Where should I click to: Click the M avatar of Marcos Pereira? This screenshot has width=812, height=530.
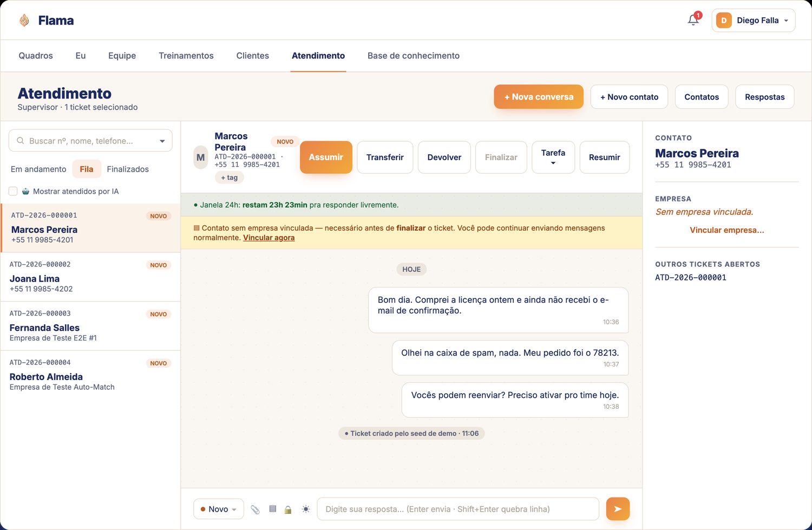[201, 158]
